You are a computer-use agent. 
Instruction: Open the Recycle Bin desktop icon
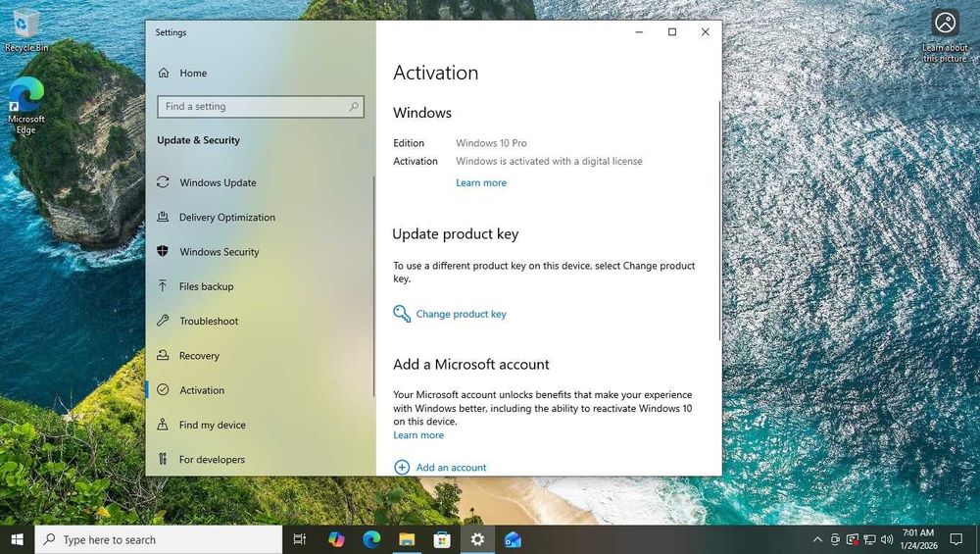[25, 30]
